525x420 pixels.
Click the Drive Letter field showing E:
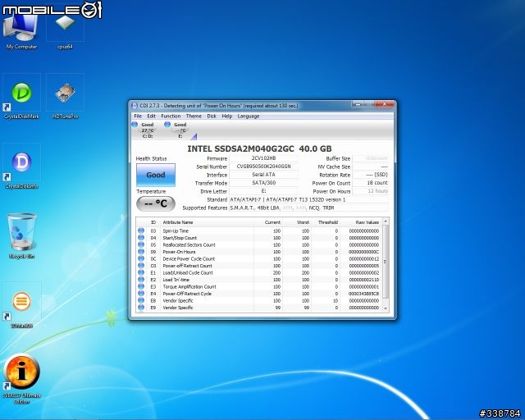(x=264, y=191)
